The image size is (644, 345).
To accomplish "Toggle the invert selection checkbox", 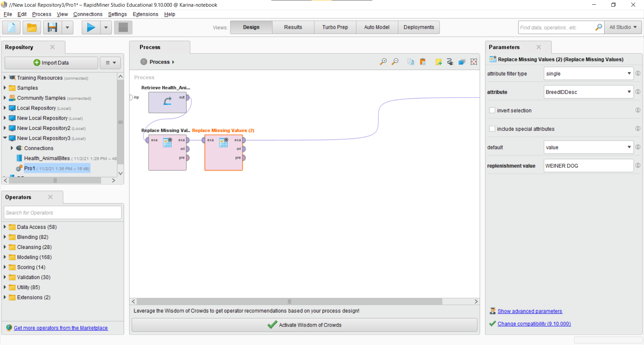I will point(492,110).
